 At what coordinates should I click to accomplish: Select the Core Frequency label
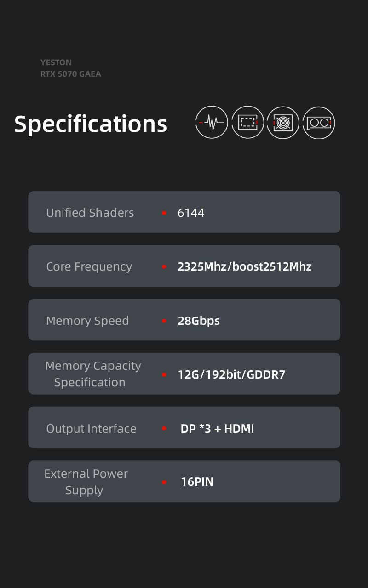click(x=89, y=266)
